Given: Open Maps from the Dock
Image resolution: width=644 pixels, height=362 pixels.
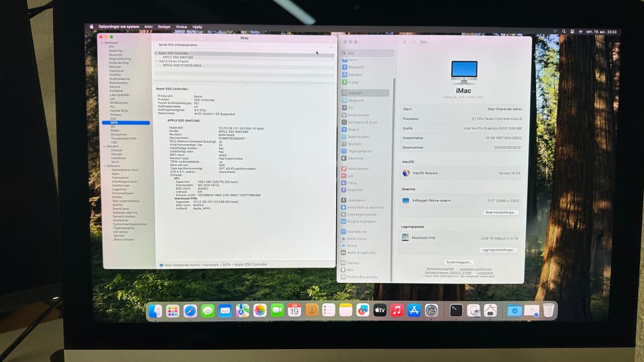Looking at the screenshot, I should tap(242, 310).
